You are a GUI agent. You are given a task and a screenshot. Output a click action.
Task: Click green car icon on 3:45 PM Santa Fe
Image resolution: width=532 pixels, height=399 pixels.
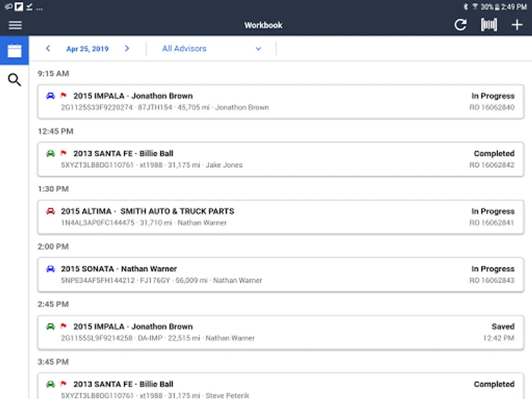tap(51, 384)
